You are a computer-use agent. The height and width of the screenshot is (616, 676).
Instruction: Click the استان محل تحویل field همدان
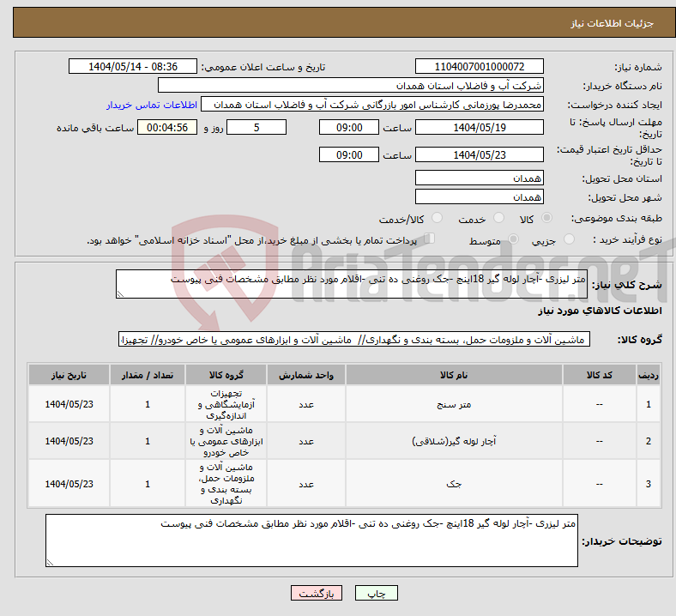[479, 178]
